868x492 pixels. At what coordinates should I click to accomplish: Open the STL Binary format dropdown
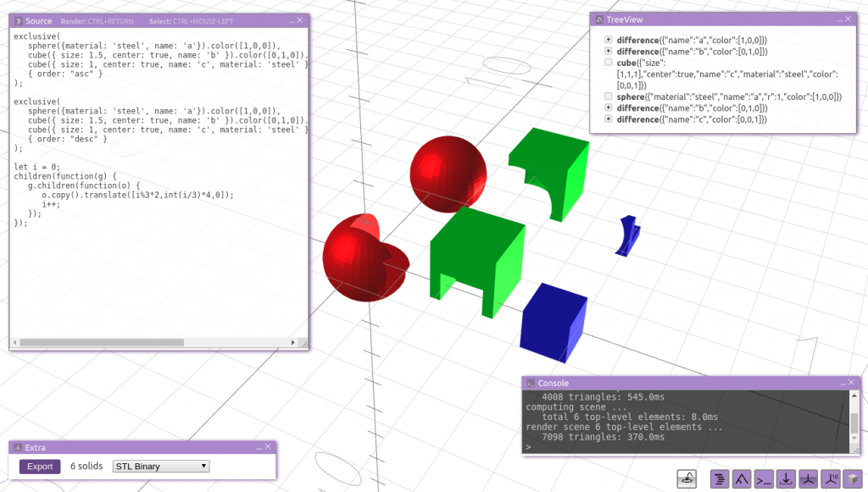[161, 466]
